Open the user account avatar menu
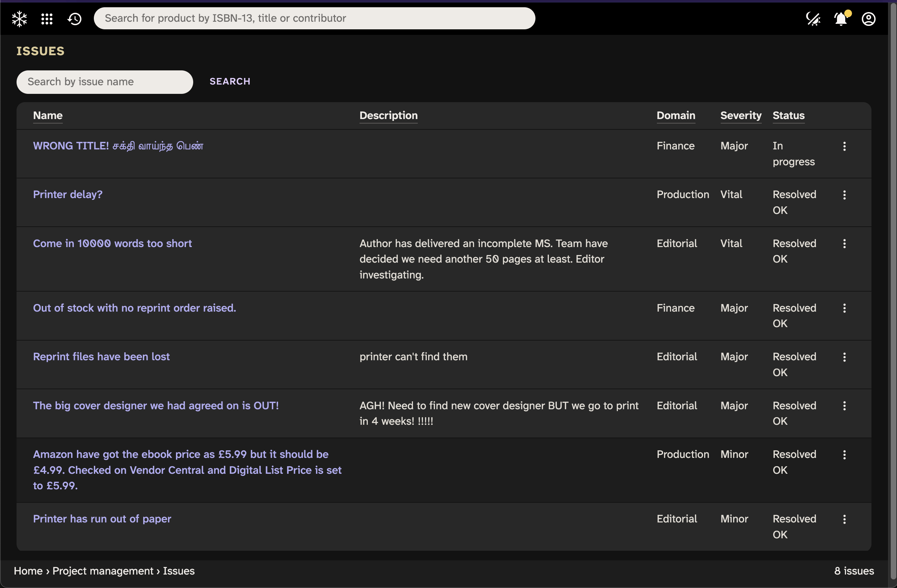The image size is (897, 588). pyautogui.click(x=868, y=19)
